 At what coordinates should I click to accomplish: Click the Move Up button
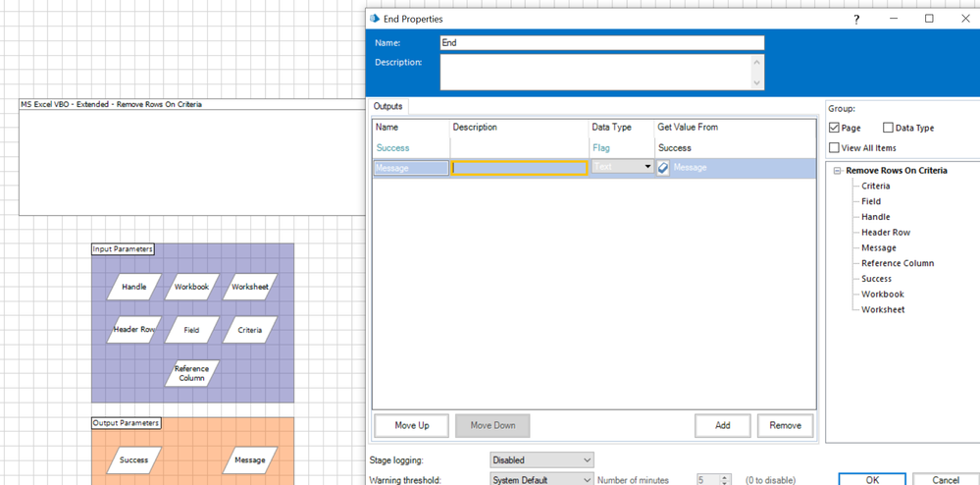(411, 425)
